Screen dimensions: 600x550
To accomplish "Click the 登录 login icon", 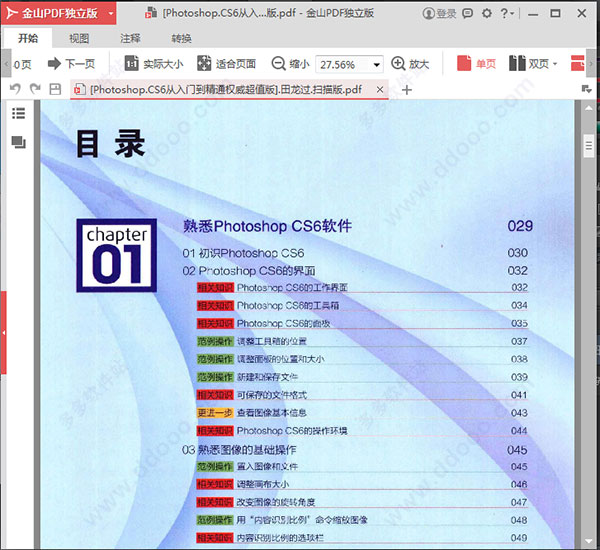I will pyautogui.click(x=439, y=14).
